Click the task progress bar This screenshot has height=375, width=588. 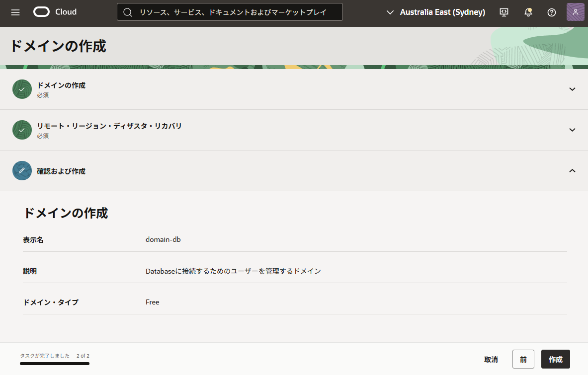click(55, 364)
